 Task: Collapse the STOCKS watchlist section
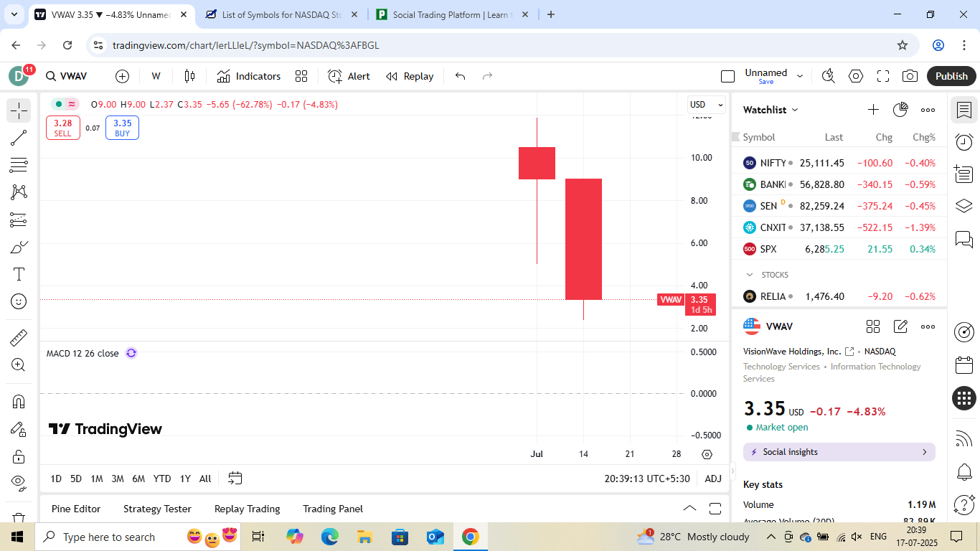pos(750,275)
